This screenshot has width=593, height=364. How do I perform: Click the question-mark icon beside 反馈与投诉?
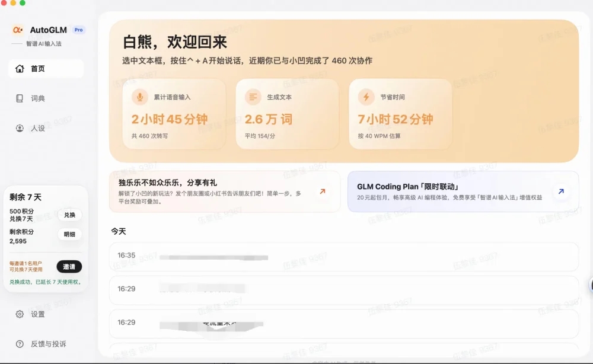18,343
